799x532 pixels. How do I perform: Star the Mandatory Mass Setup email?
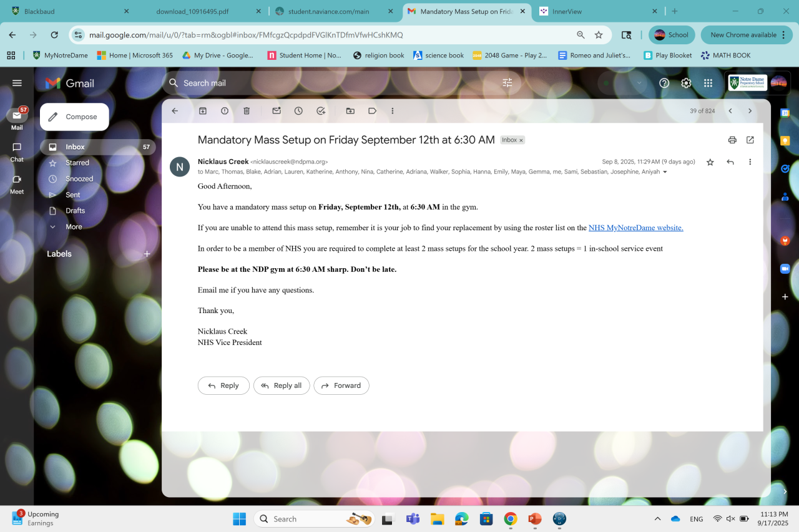pyautogui.click(x=710, y=162)
